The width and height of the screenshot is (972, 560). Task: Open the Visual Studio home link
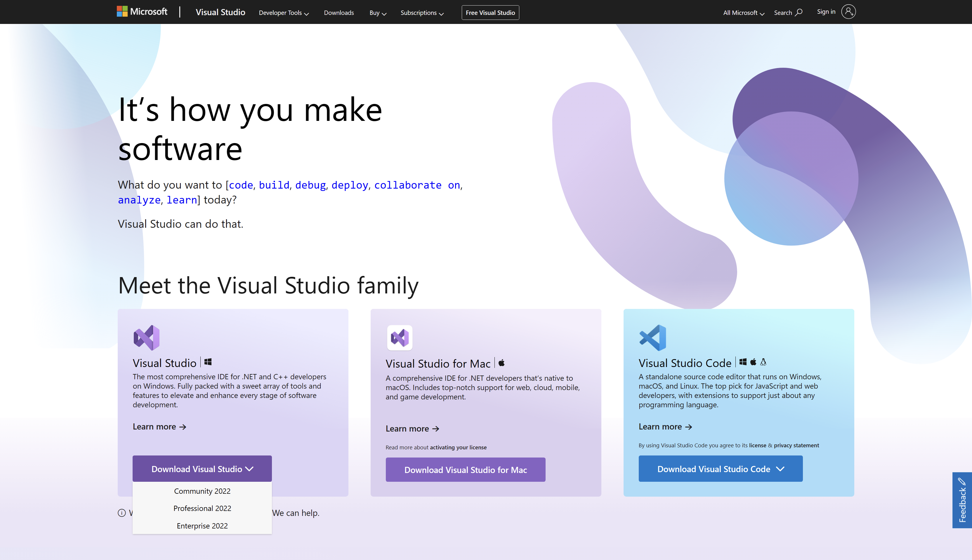coord(220,12)
